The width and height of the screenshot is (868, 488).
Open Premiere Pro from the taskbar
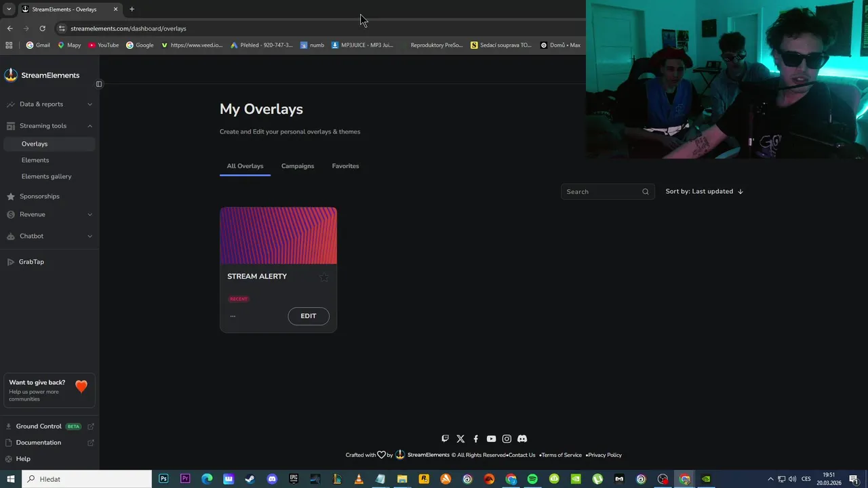185,479
